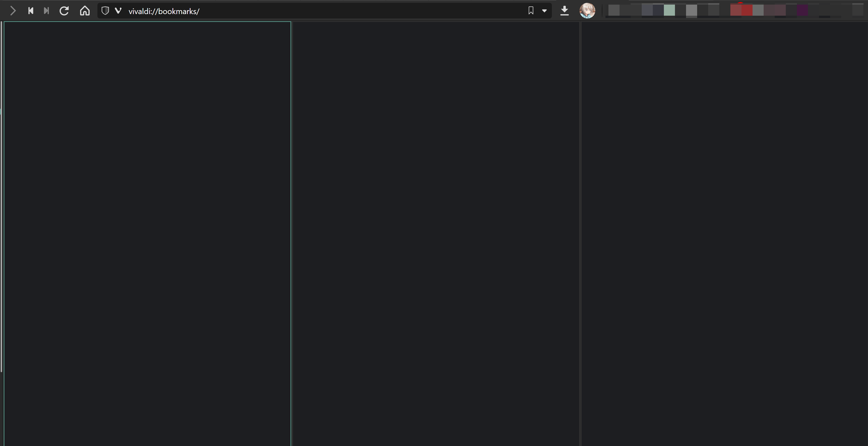Click the Fast Forward button
This screenshot has width=868, height=446.
tap(46, 11)
